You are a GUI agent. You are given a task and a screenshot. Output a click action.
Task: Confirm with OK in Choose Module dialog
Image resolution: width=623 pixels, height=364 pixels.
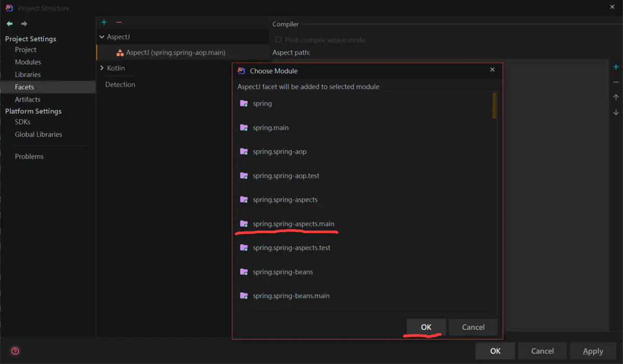coord(426,327)
